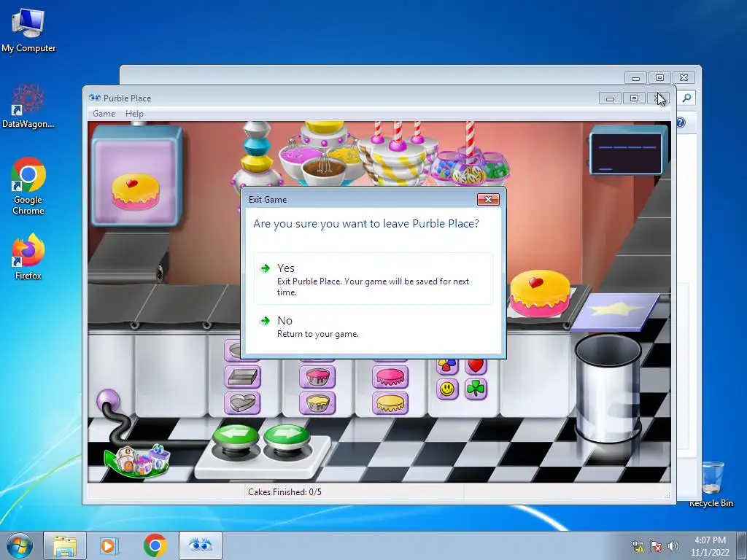
Task: Select the DataWagon desktop shortcut
Action: click(x=28, y=106)
